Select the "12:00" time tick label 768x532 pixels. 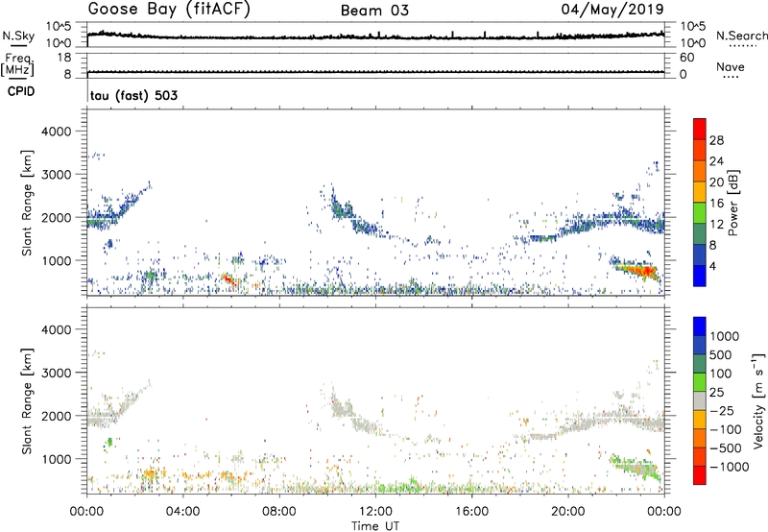click(x=375, y=512)
